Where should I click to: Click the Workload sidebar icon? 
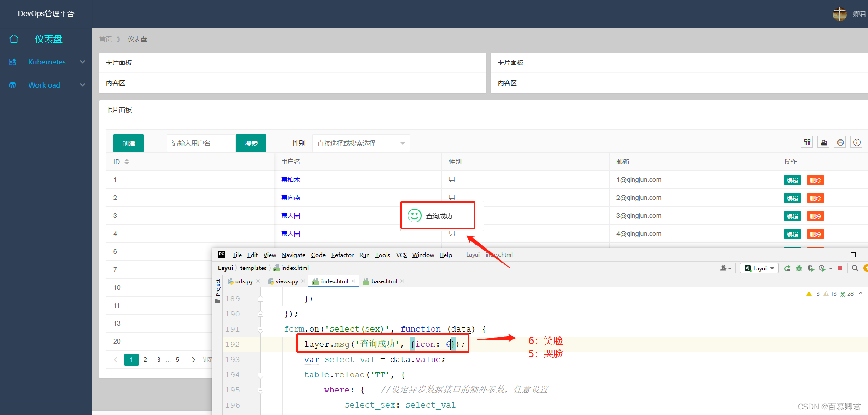pyautogui.click(x=12, y=85)
